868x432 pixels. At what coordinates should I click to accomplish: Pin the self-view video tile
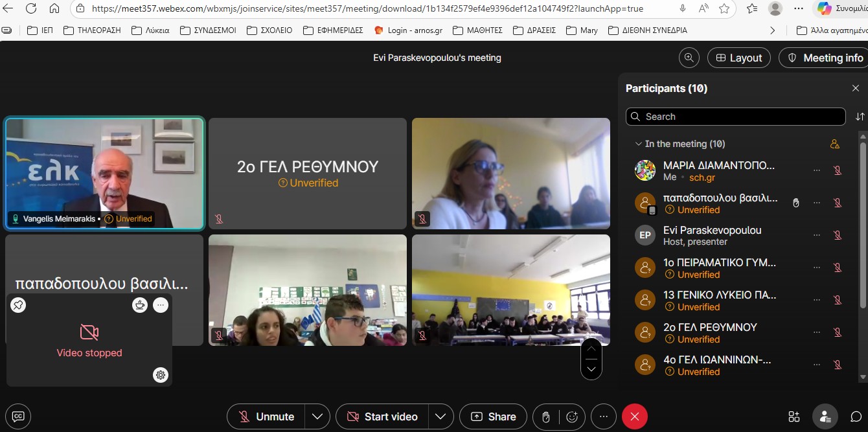tap(18, 305)
